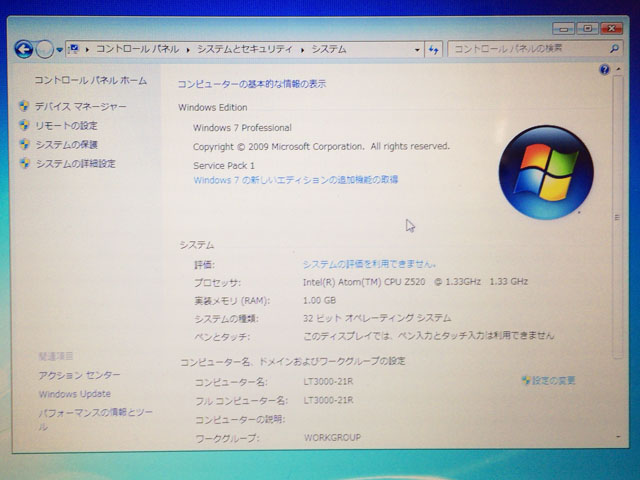
Task: Click shield icon beside システムの保護
Action: (x=24, y=144)
